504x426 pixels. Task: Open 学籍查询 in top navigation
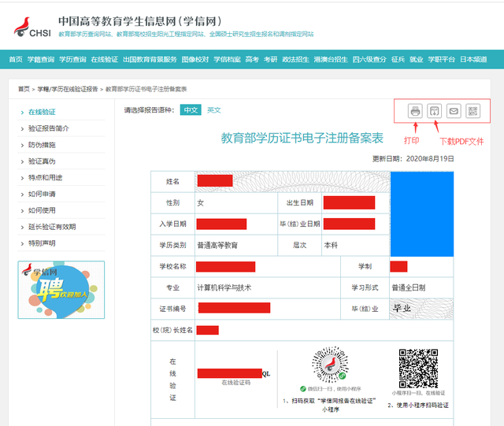[x=43, y=59]
